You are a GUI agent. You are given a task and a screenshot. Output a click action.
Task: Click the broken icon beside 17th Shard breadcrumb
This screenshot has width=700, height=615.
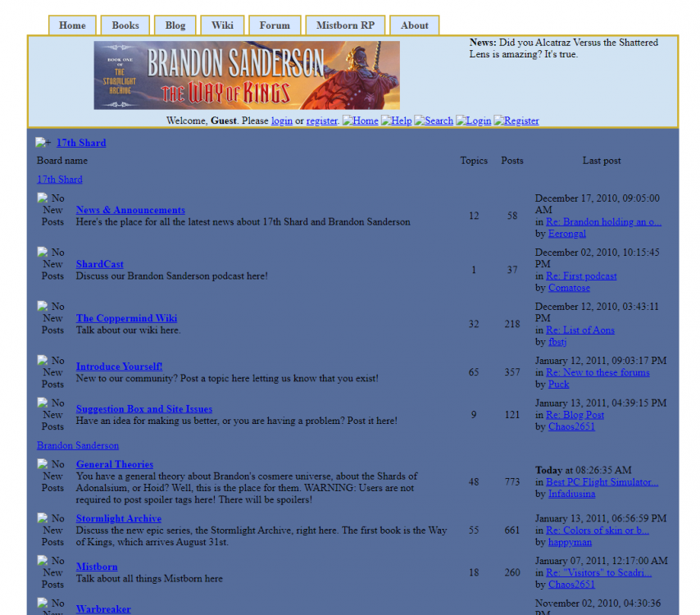[x=43, y=143]
